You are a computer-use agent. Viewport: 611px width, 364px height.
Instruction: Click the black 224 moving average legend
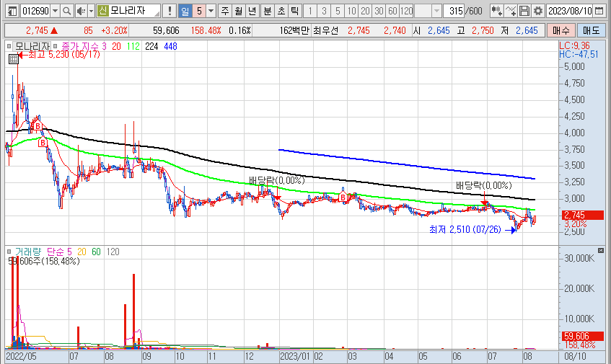151,46
